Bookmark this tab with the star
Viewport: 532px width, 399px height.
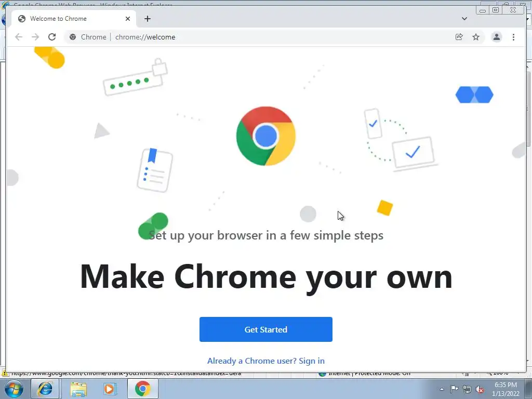point(476,37)
